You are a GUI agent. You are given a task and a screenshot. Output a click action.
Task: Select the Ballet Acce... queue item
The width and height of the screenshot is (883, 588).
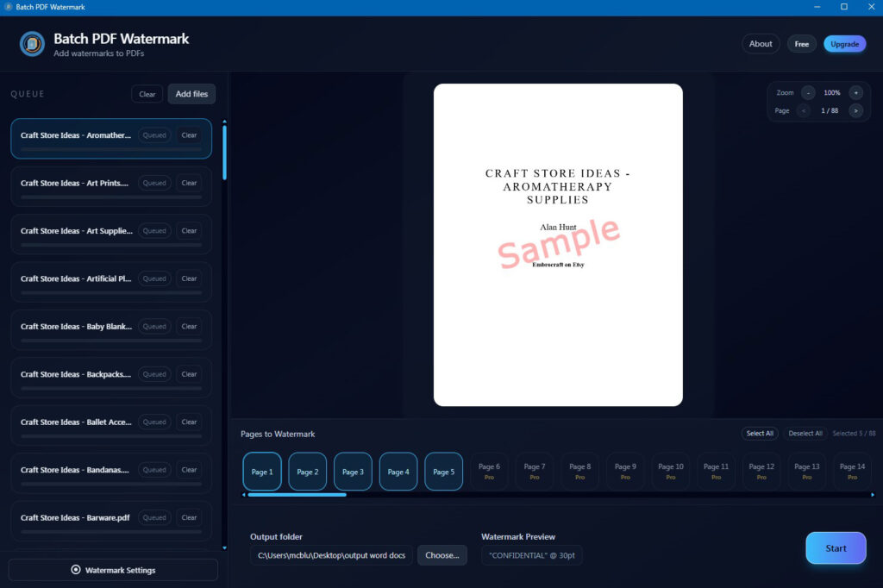(111, 426)
